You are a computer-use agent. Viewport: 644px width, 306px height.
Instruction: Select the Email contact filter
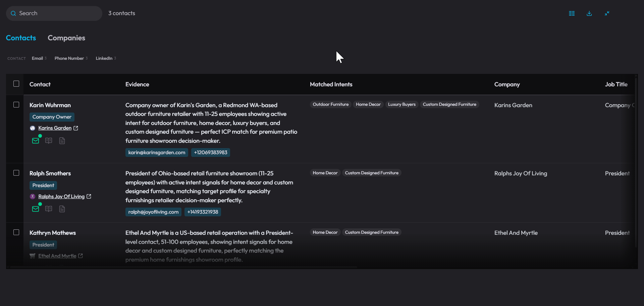tap(39, 58)
